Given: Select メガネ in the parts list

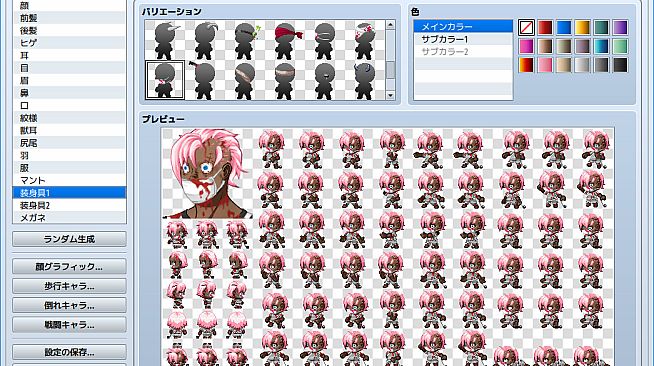Looking at the screenshot, I should (x=69, y=217).
